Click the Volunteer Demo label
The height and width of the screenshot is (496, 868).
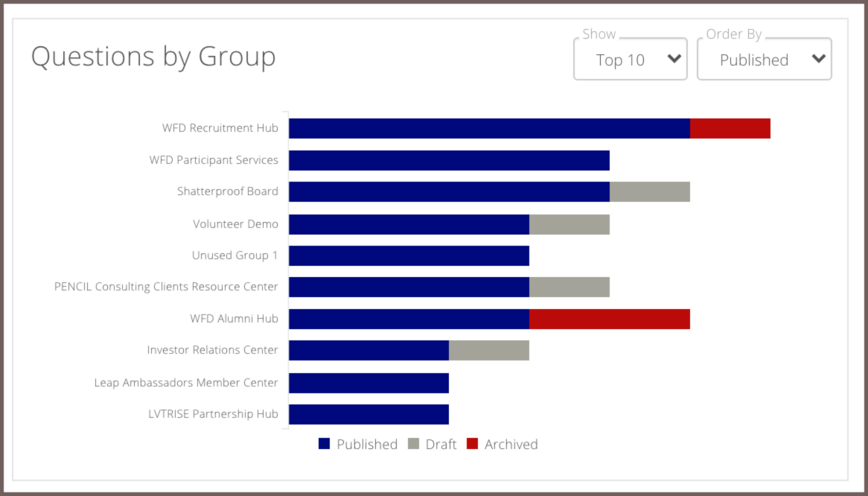235,224
